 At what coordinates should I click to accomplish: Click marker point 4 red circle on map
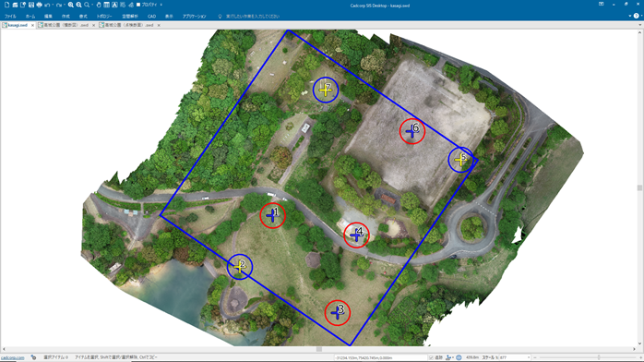pyautogui.click(x=356, y=235)
